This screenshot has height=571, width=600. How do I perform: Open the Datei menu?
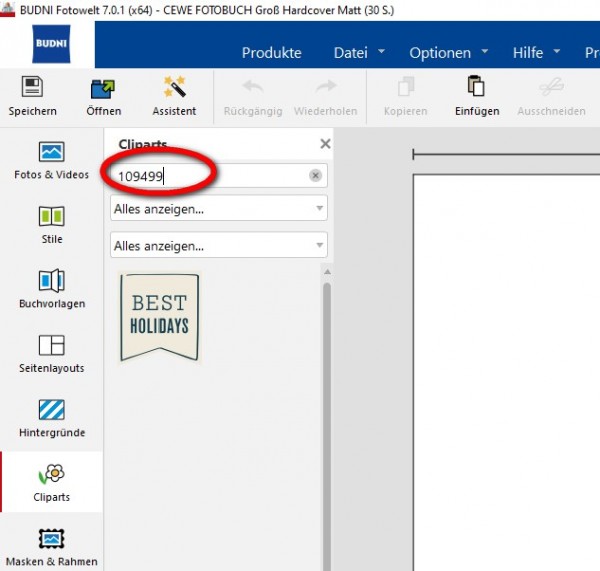[359, 52]
